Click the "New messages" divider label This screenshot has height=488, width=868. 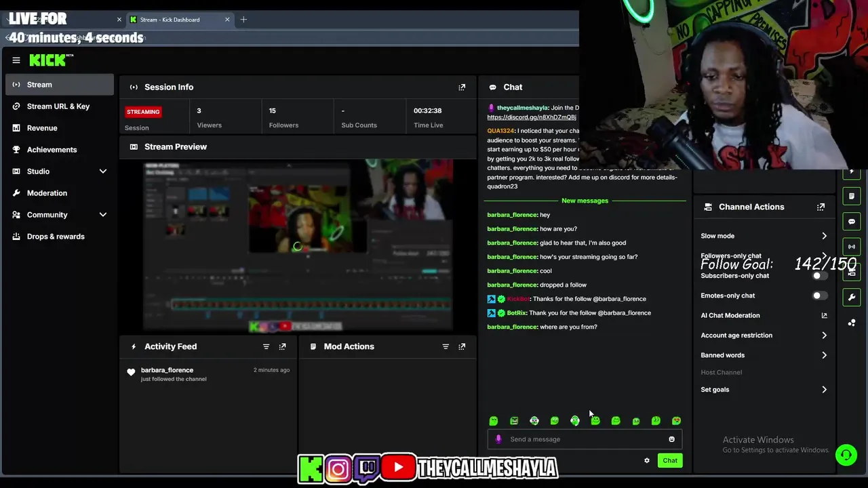(585, 201)
